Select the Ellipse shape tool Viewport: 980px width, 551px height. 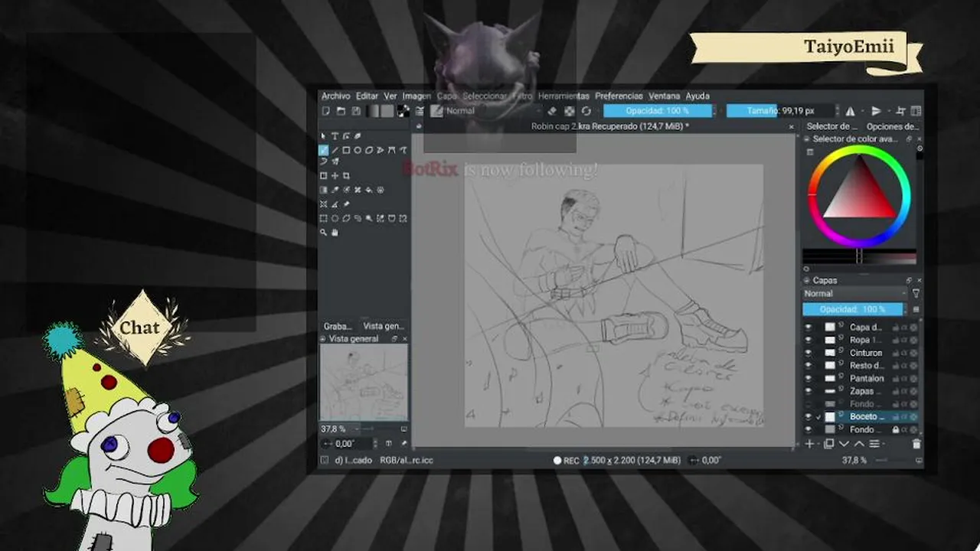(x=358, y=150)
